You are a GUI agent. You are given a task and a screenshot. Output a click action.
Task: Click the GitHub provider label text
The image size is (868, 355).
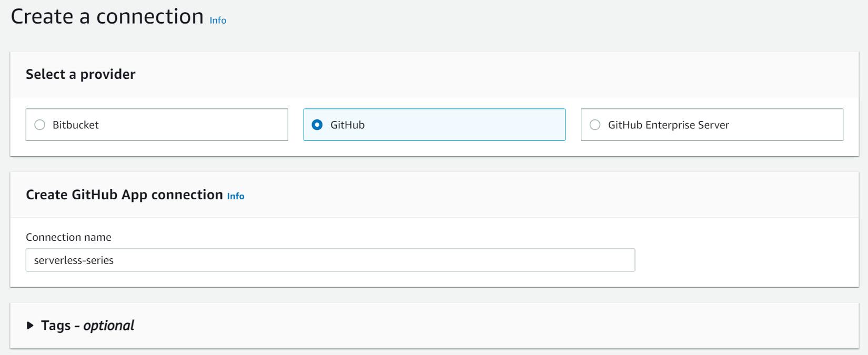pos(347,125)
